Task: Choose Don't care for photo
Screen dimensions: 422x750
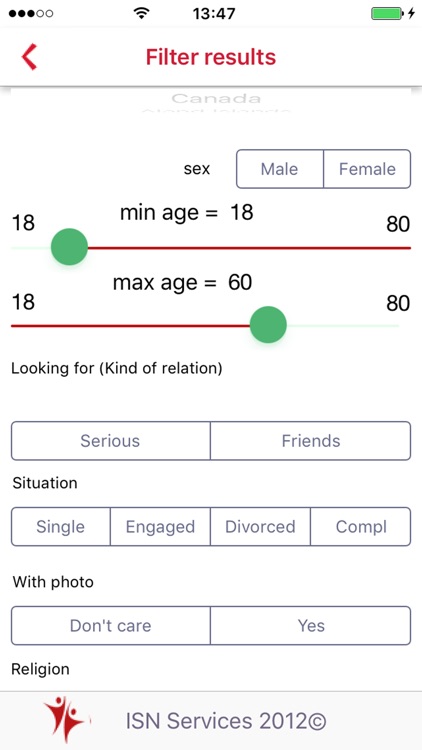Action: (x=111, y=626)
